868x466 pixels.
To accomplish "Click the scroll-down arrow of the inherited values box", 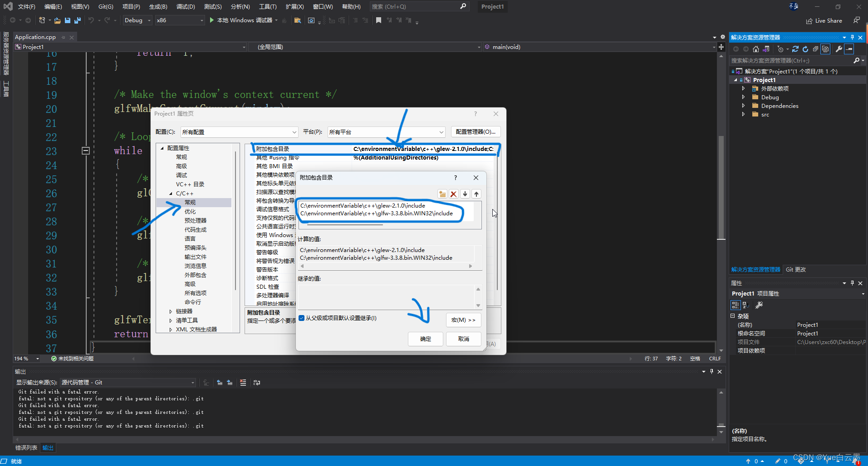I will [x=478, y=306].
